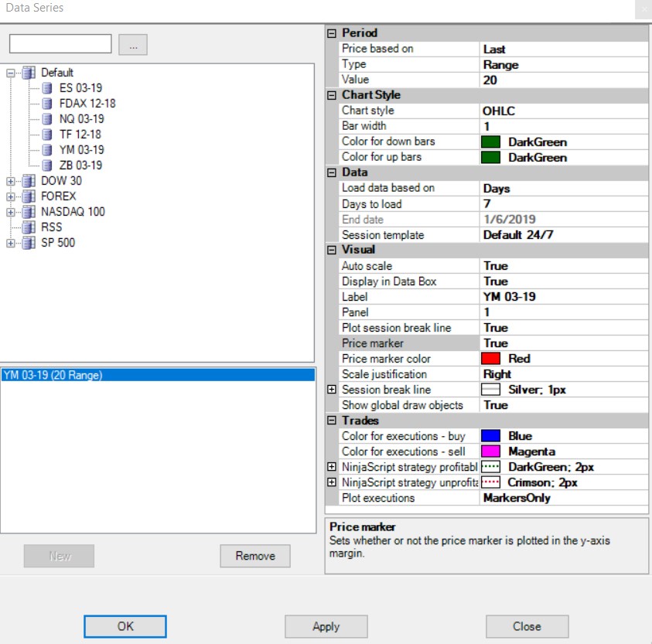Click the period Value field showing 20
Viewport: 652px width, 644px height.
pos(563,80)
